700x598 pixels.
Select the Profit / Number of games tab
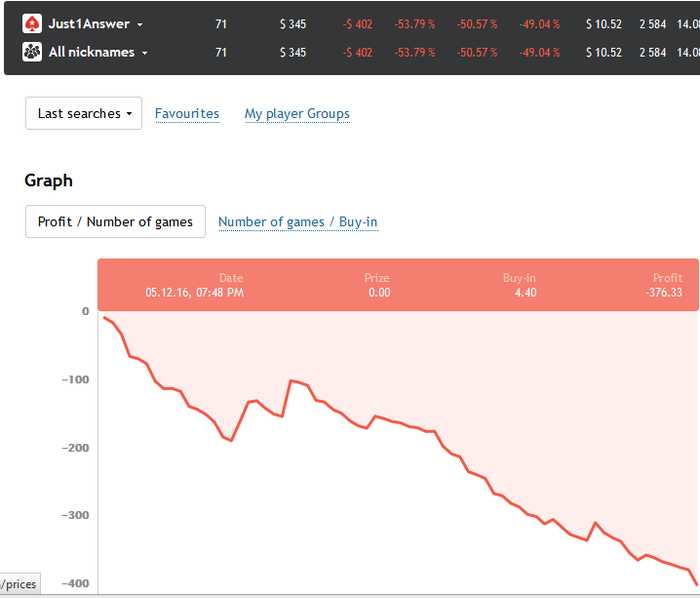115,222
